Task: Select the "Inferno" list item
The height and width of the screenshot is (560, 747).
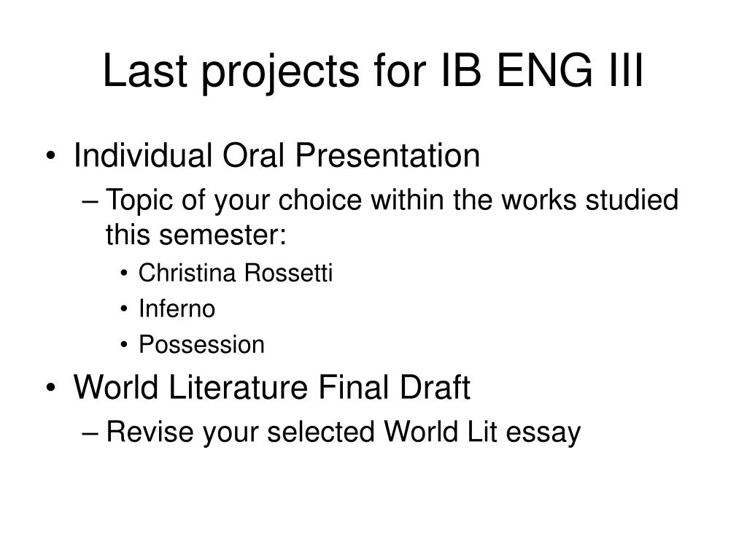Action: point(177,308)
